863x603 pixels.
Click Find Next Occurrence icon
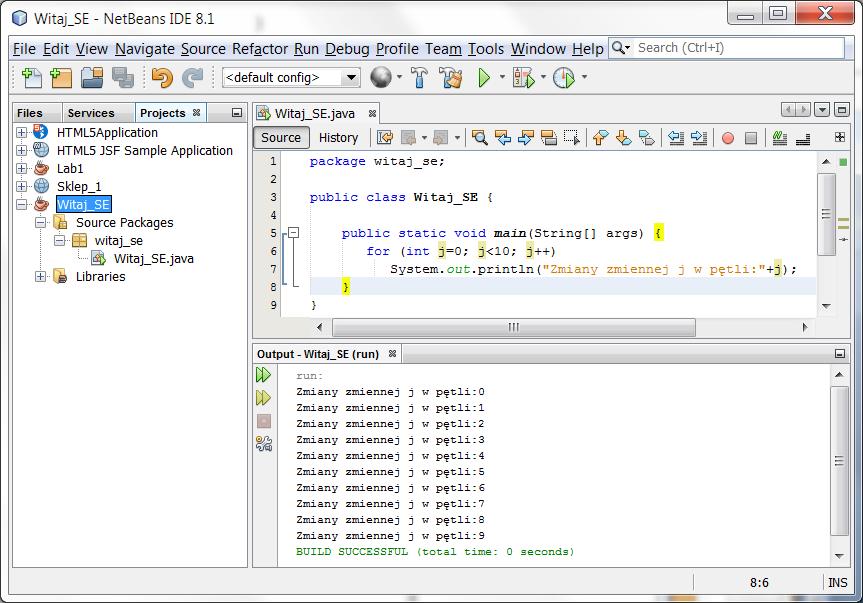[x=526, y=138]
